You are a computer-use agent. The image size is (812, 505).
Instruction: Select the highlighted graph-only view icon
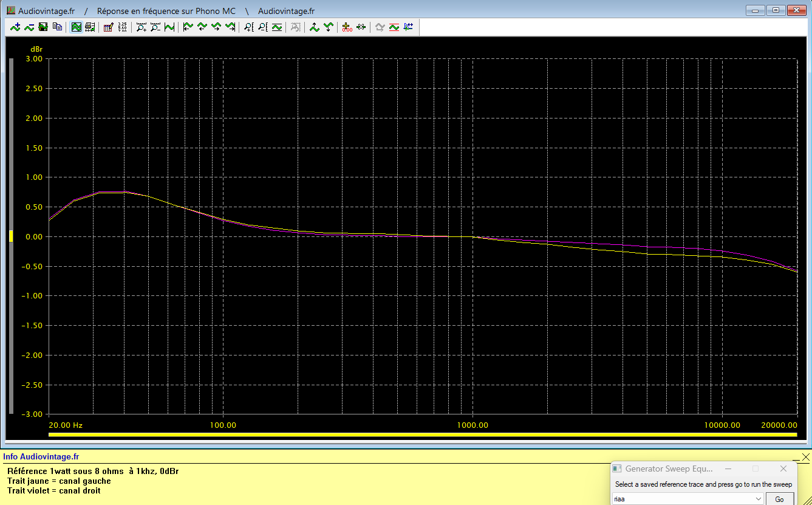(x=77, y=27)
